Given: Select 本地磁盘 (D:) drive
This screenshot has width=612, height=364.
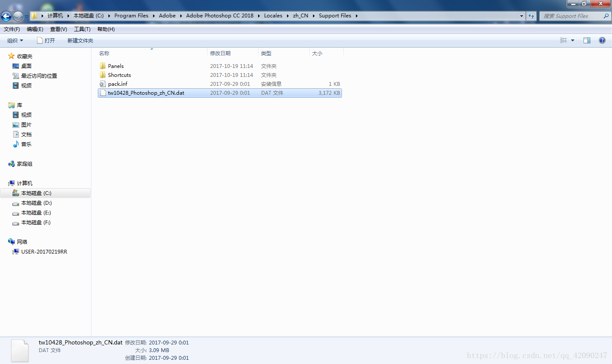Looking at the screenshot, I should click(37, 203).
